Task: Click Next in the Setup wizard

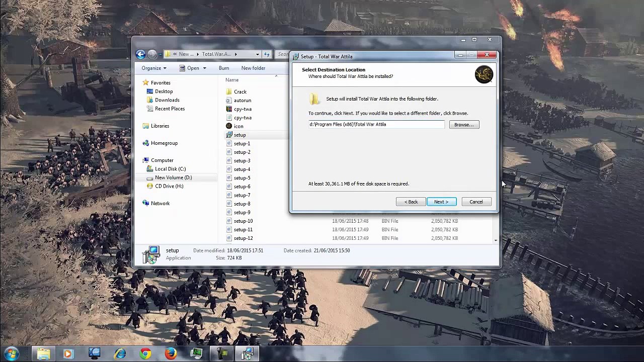Action: click(x=441, y=202)
